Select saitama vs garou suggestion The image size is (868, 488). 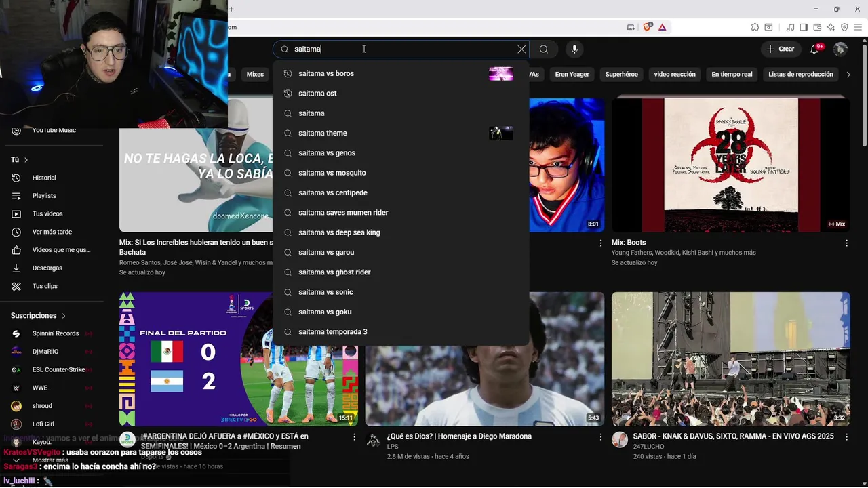click(401, 252)
